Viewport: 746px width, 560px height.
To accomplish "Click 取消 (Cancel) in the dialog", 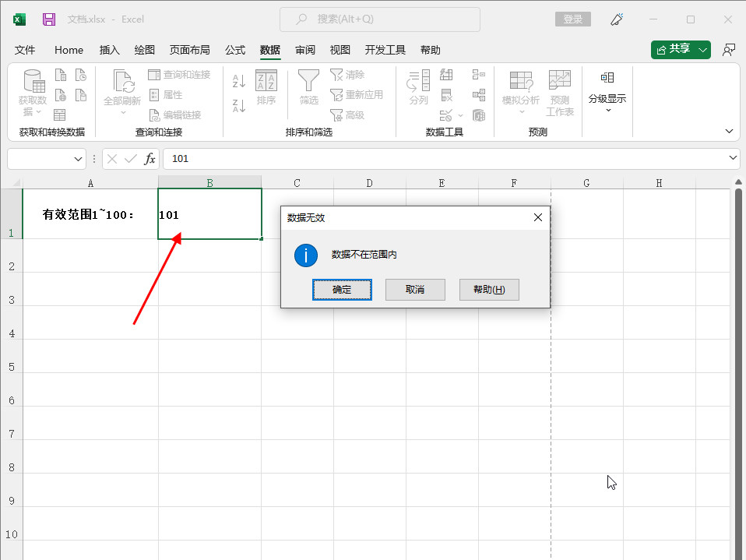I will (x=415, y=290).
